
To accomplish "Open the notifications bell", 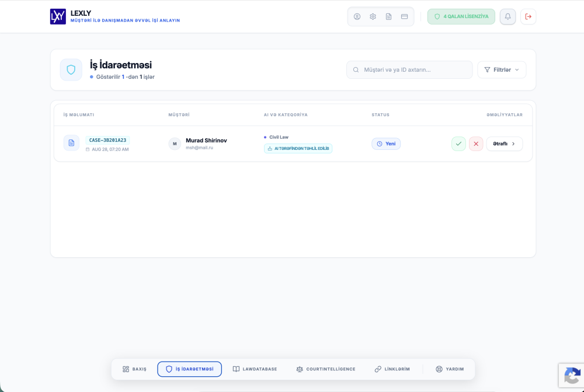I will (507, 16).
